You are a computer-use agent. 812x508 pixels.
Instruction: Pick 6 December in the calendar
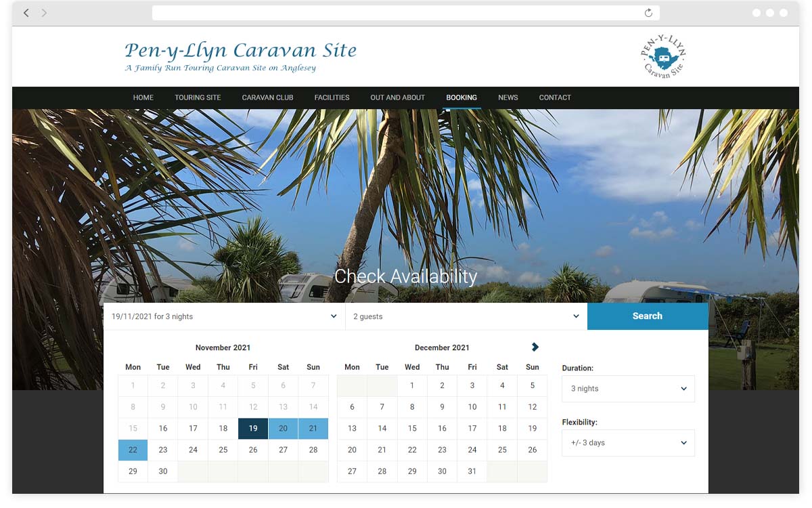(352, 407)
